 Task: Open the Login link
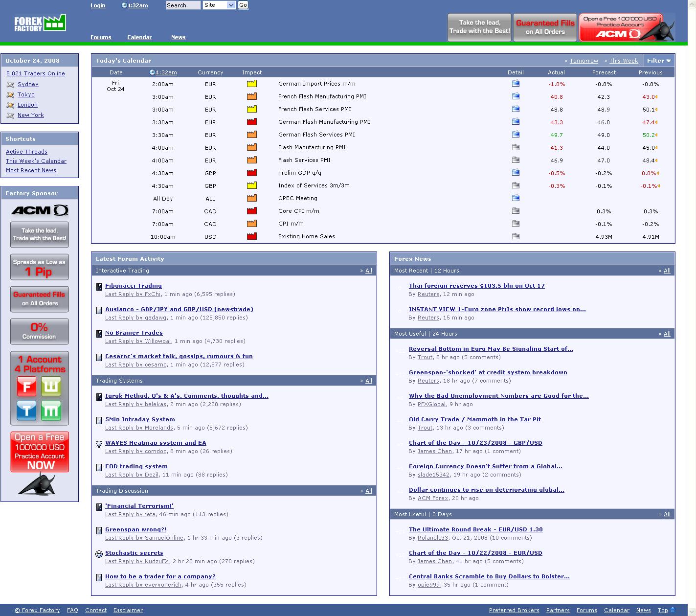coord(98,5)
